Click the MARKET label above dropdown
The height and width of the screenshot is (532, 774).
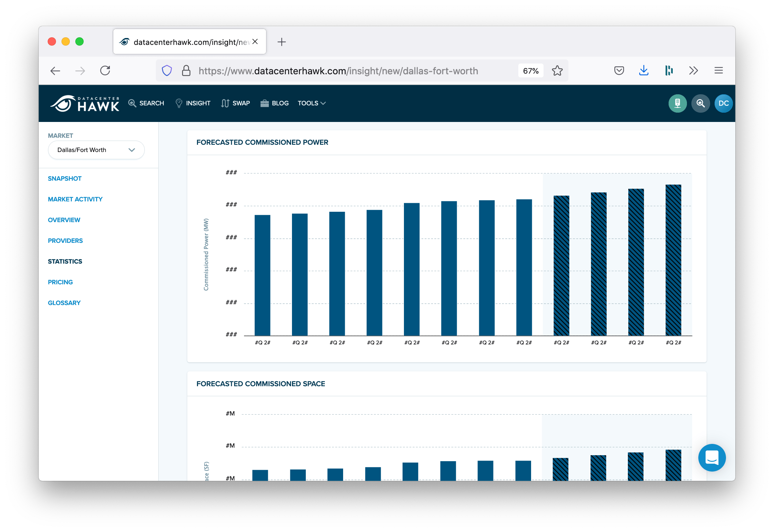coord(60,136)
